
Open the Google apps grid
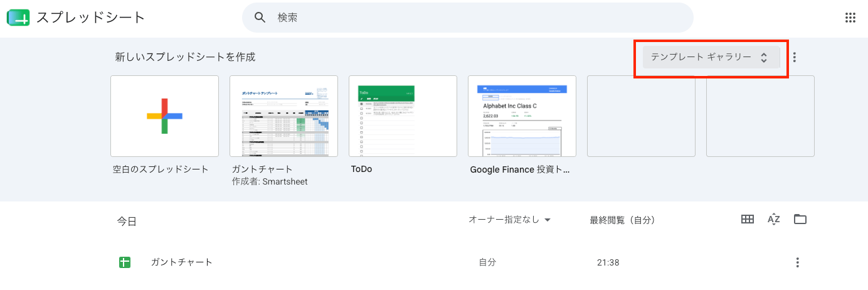click(x=850, y=18)
